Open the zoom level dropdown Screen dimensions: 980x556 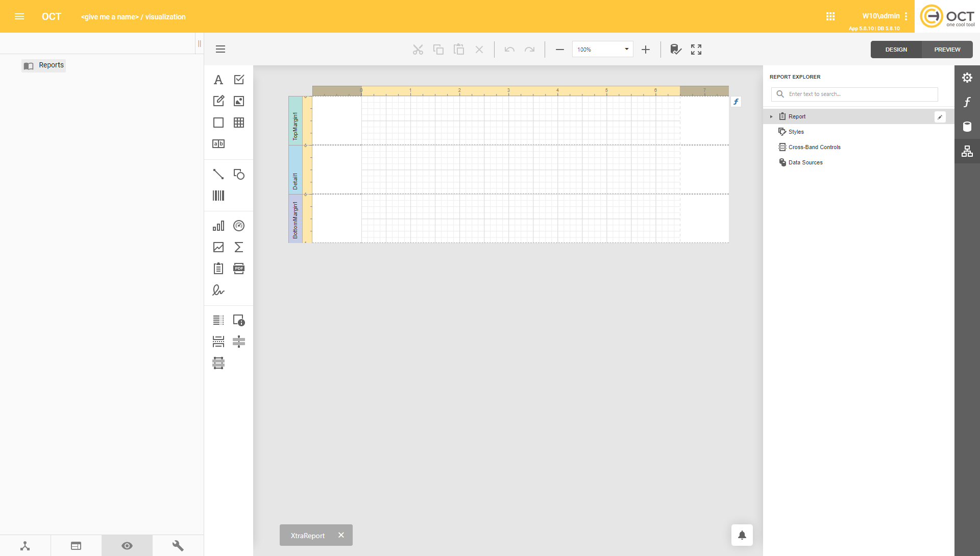[x=626, y=50]
